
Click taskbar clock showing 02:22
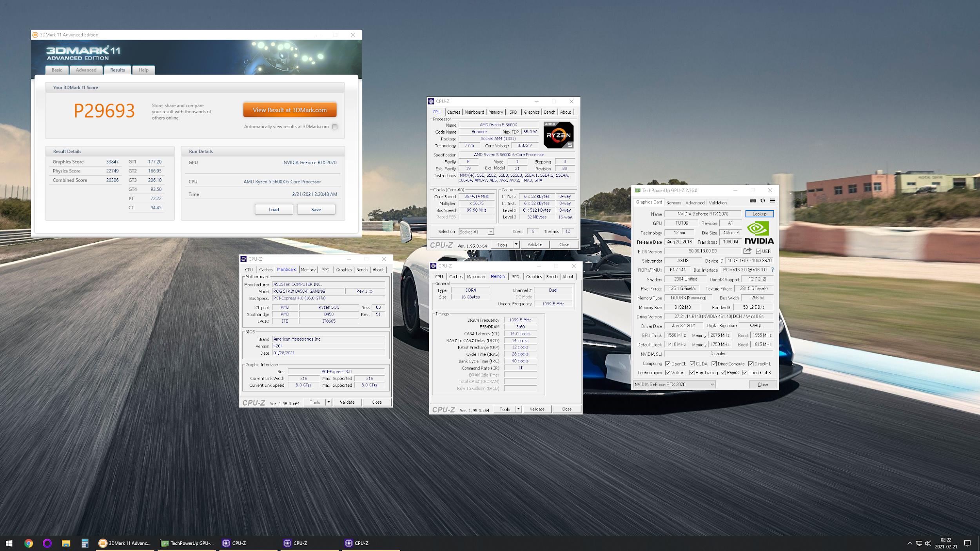[x=946, y=543]
